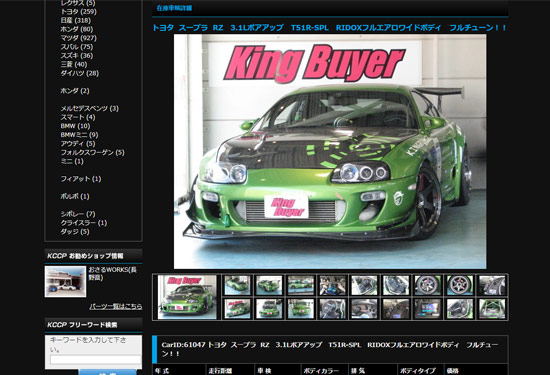Image resolution: width=550 pixels, height=375 pixels.
Task: Click the keyword search input field
Action: tap(95, 360)
